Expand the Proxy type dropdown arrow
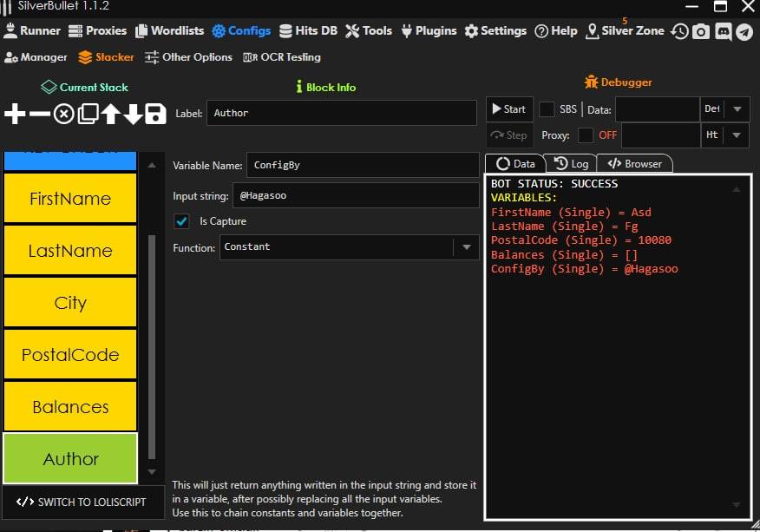Image resolution: width=760 pixels, height=532 pixels. [x=737, y=135]
